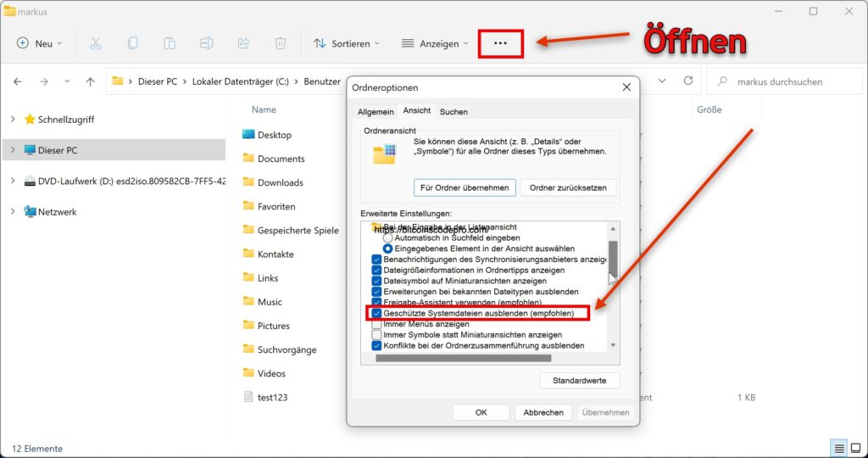
Task: Click horizontal scrollbar in settings list
Action: 464,358
